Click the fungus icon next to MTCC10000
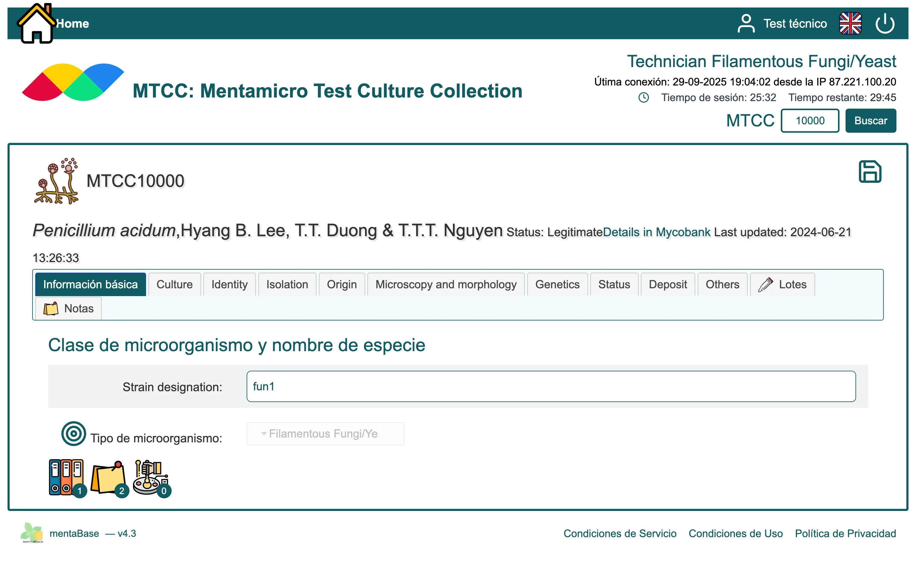The height and width of the screenshot is (588, 916). pos(57,181)
